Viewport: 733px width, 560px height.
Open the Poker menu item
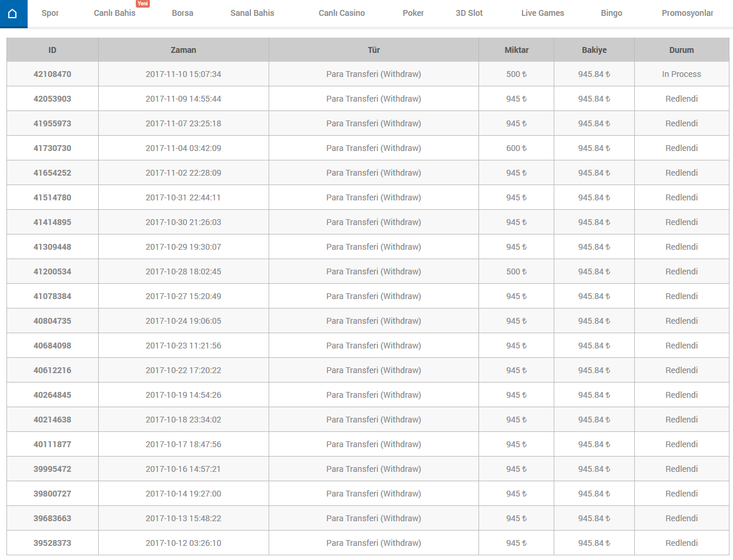[x=413, y=13]
